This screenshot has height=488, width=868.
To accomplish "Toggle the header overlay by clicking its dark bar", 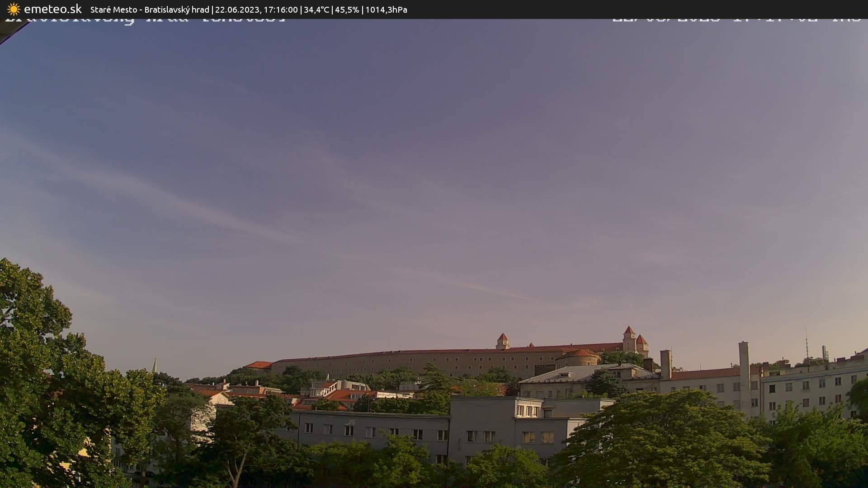I will (542, 9).
